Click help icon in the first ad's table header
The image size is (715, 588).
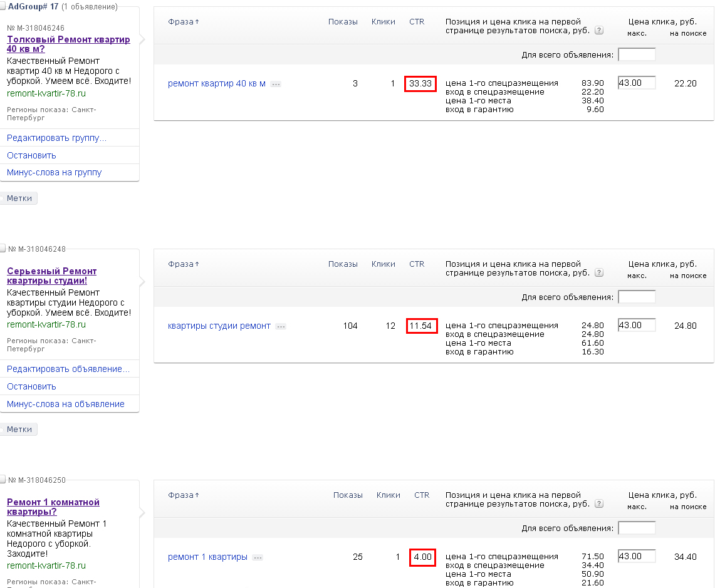tap(600, 31)
